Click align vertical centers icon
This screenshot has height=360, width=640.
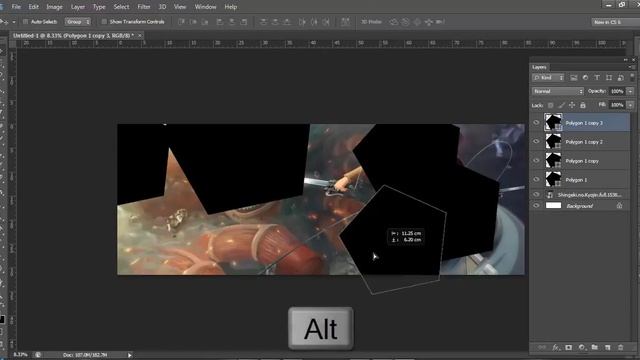pos(193,22)
